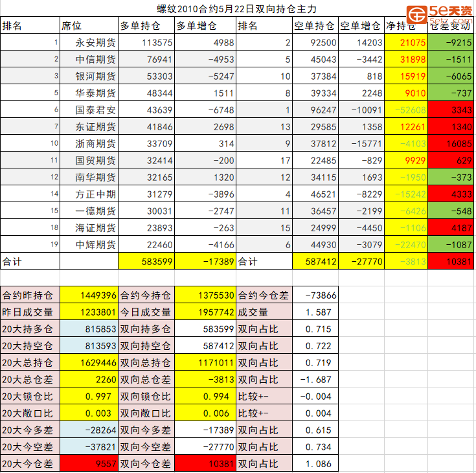The height and width of the screenshot is (473, 476).
Task: Click the 今日成交量 value 1957742
Action: pos(207,312)
